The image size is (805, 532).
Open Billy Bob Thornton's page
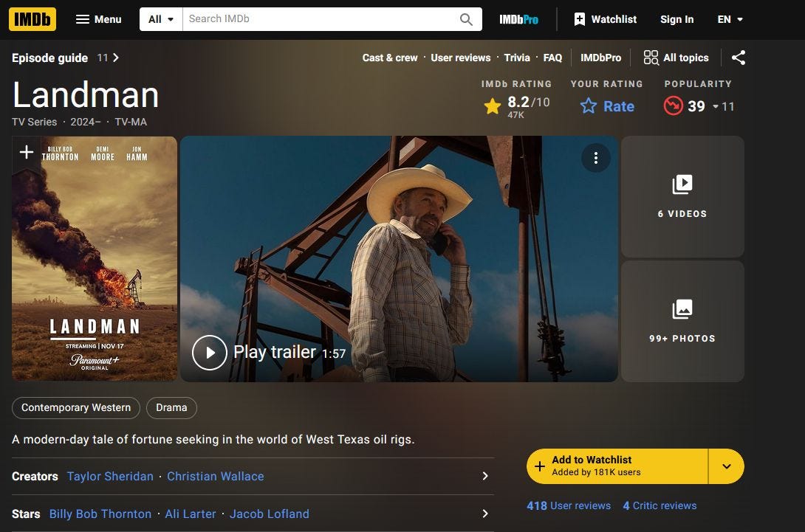point(100,514)
